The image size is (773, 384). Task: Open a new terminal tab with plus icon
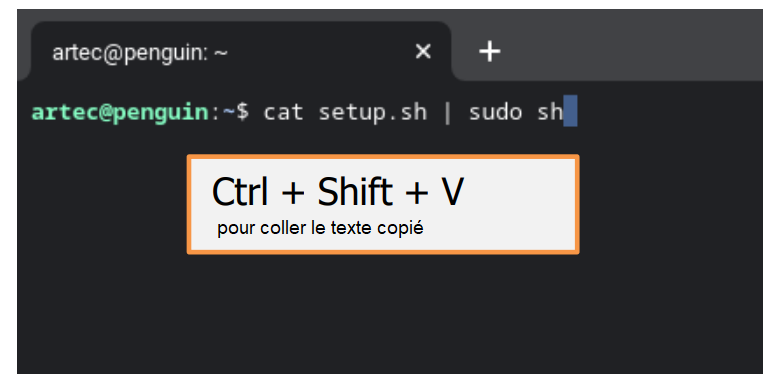pyautogui.click(x=490, y=51)
